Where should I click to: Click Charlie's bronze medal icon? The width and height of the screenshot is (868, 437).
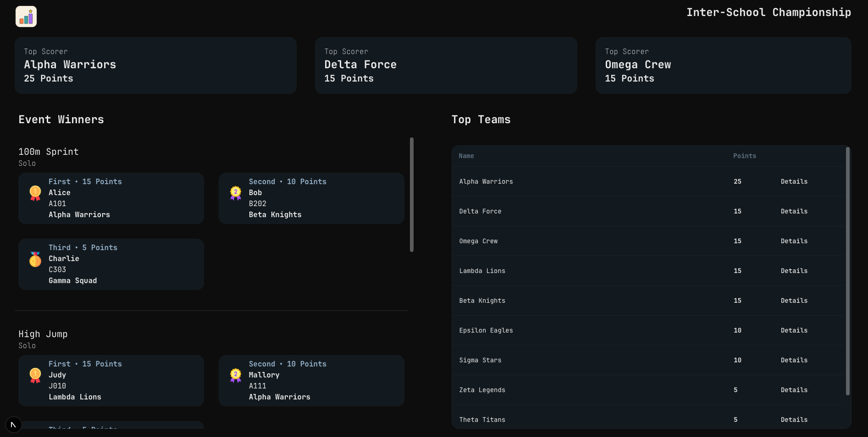pos(35,259)
